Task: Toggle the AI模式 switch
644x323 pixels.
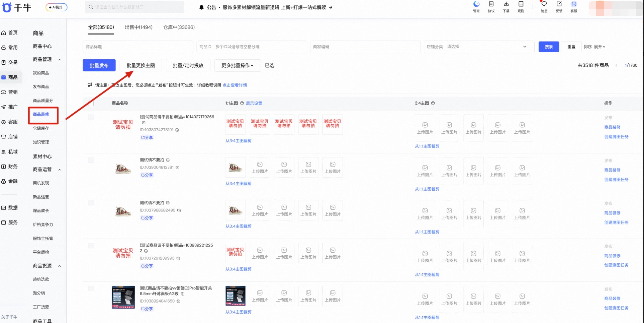Action: pyautogui.click(x=57, y=7)
